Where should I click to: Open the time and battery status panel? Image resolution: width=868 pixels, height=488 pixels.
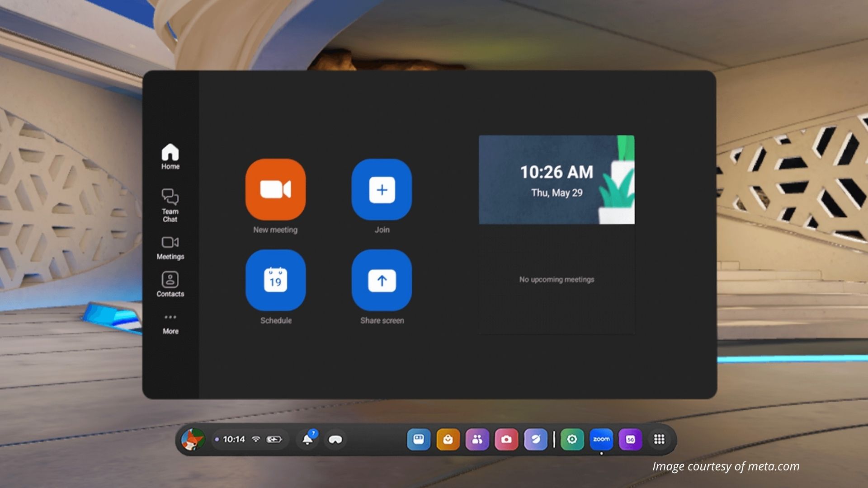point(250,439)
